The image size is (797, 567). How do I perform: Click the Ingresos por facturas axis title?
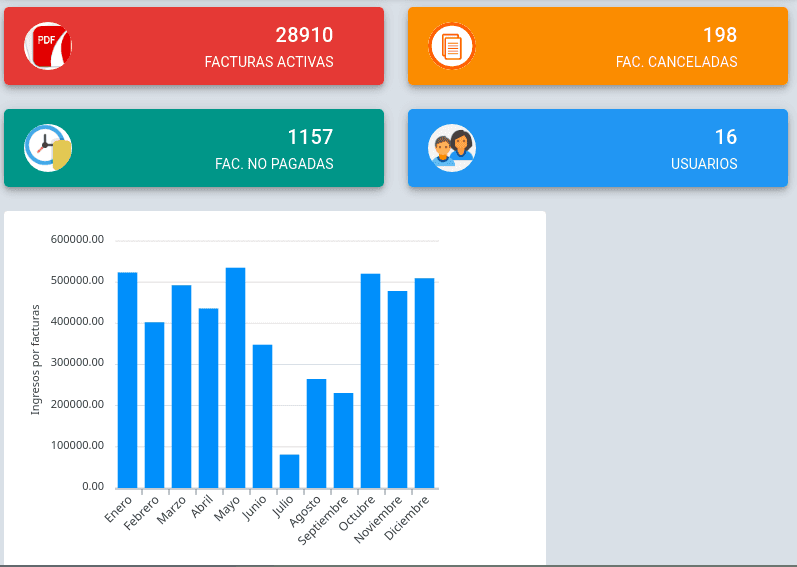[x=35, y=360]
